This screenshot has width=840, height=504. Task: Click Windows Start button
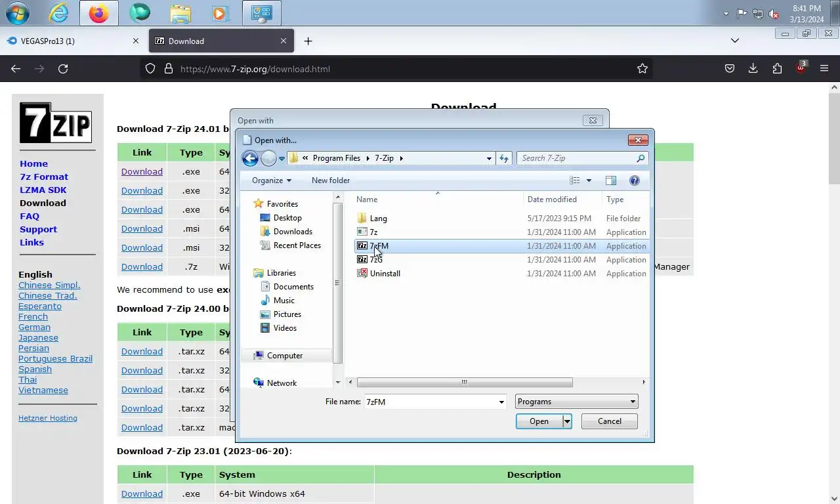point(18,13)
